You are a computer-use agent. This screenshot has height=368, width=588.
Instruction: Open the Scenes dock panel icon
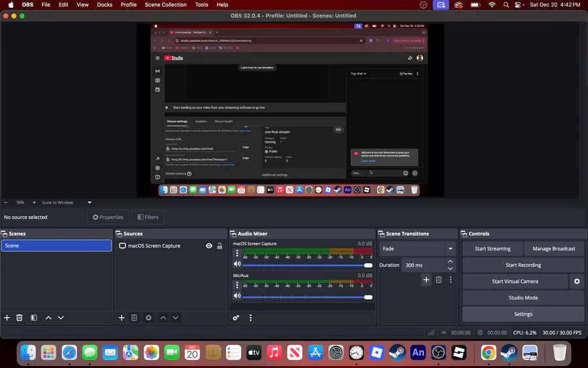click(5, 234)
